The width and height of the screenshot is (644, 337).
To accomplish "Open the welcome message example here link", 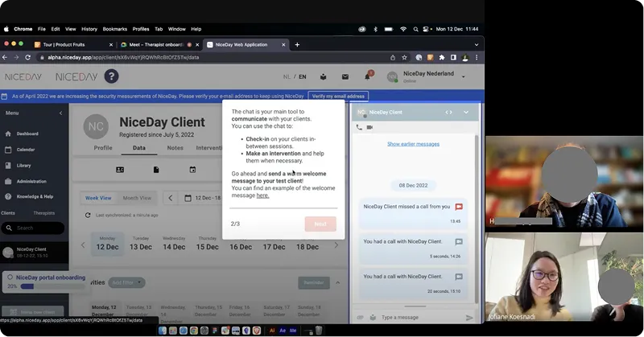I will coord(262,195).
